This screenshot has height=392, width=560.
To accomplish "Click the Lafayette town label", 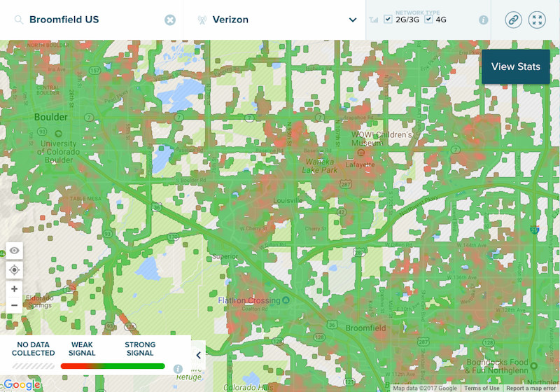I will click(x=360, y=164).
